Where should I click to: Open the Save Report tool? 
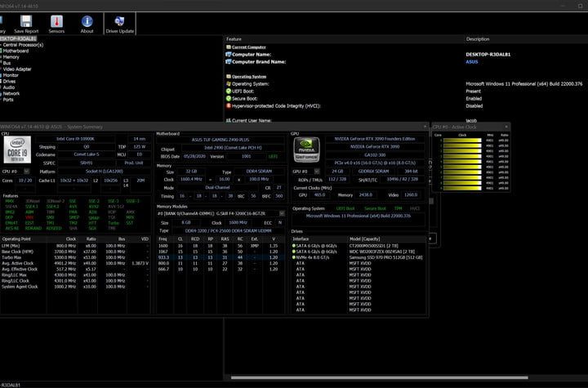[x=26, y=25]
